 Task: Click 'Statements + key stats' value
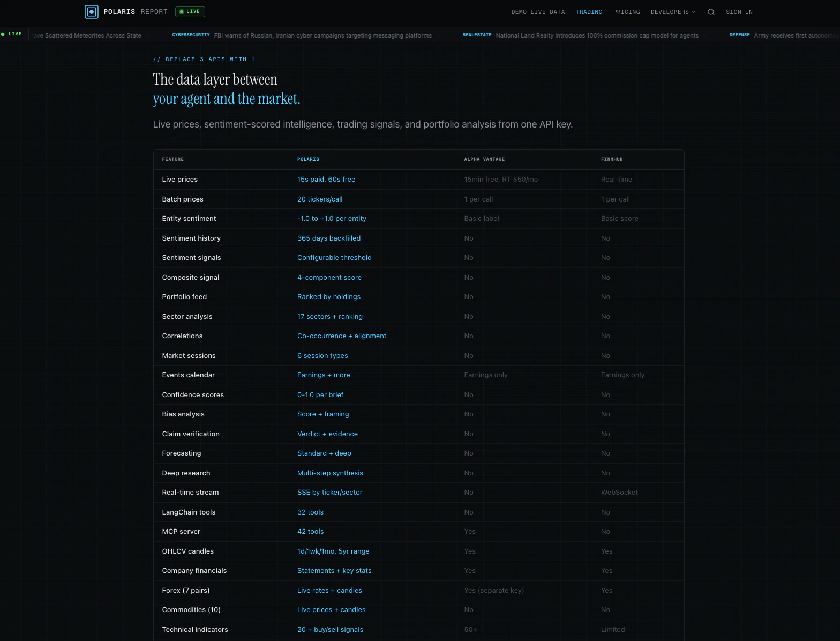334,571
